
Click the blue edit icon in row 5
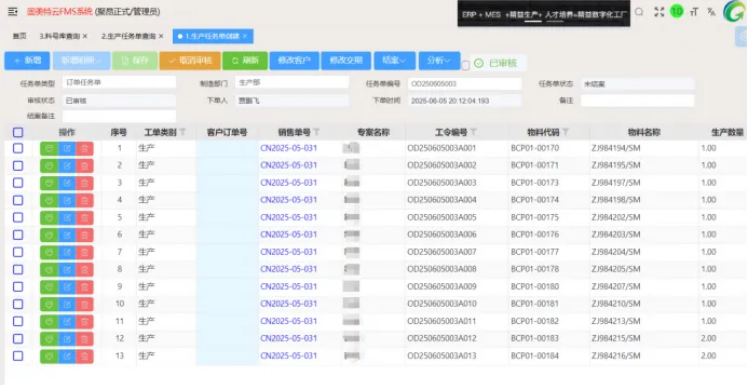coord(67,217)
